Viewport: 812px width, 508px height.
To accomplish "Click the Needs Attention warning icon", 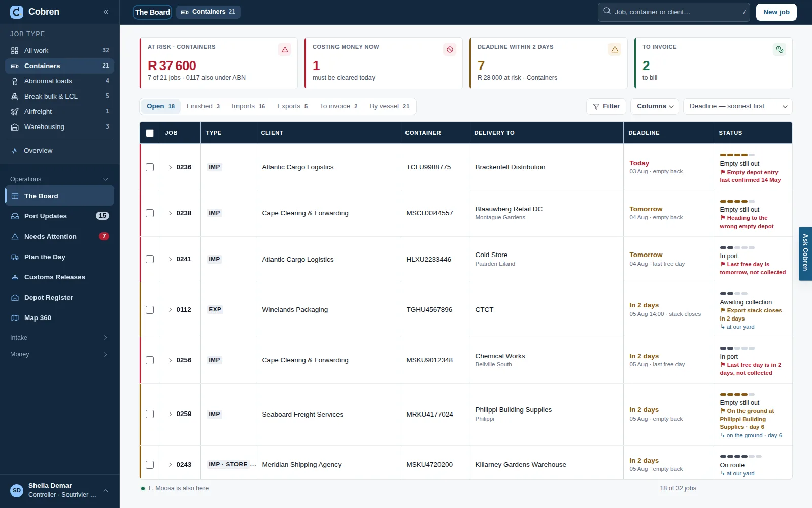I will (x=15, y=237).
